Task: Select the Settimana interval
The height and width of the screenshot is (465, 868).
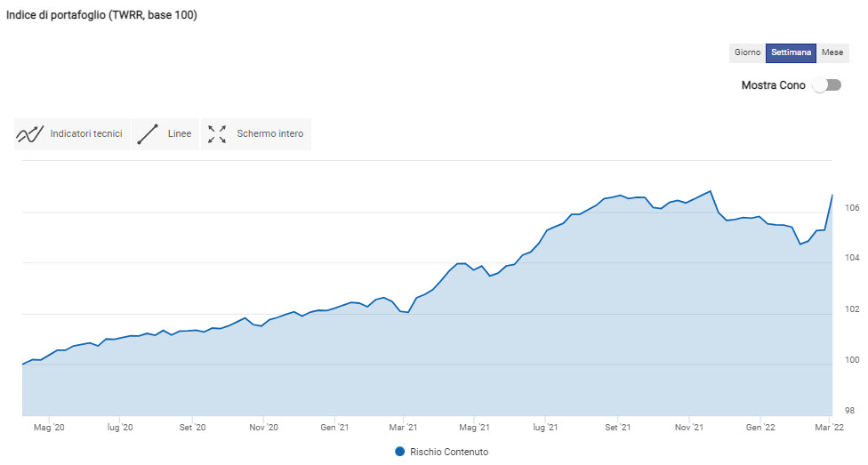Action: tap(791, 52)
